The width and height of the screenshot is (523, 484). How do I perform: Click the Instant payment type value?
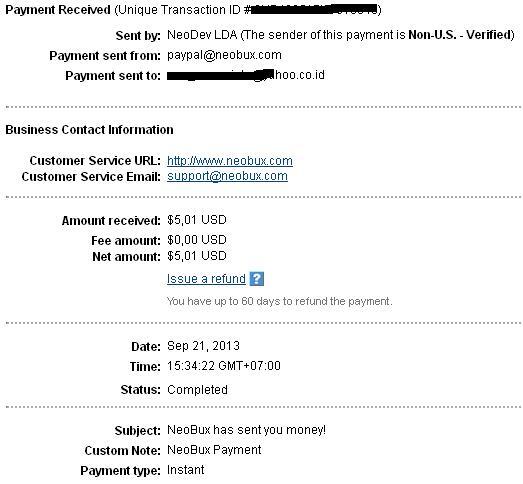tap(185, 470)
